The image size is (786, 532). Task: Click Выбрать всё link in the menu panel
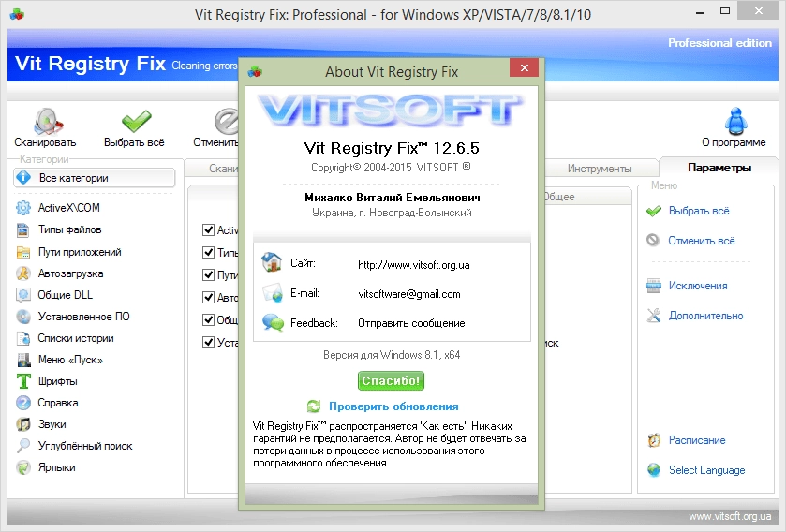(699, 211)
